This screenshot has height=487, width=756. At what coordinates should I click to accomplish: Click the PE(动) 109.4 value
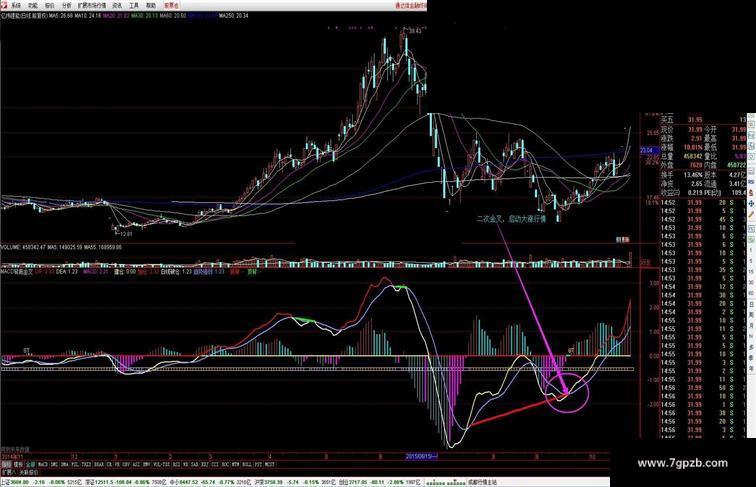coord(739,192)
